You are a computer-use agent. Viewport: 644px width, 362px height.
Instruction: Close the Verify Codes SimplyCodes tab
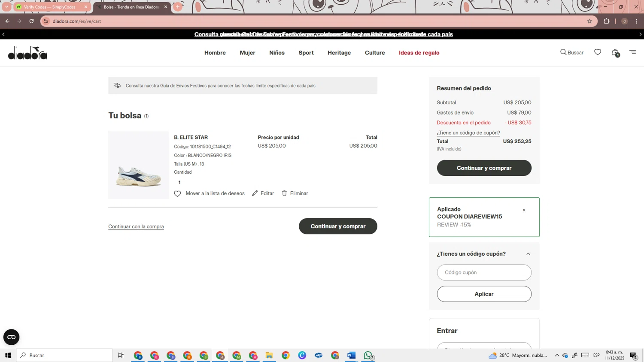point(86,7)
